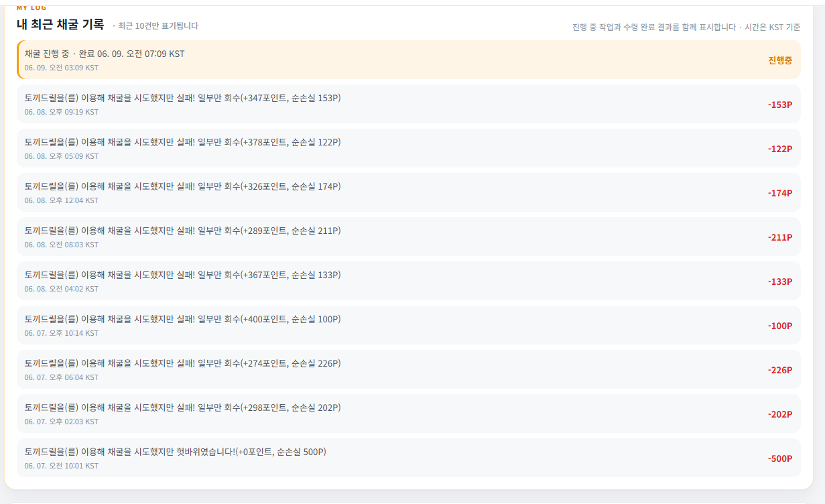Select the in-progress mining entry row
The width and height of the screenshot is (825, 504).
(x=409, y=60)
